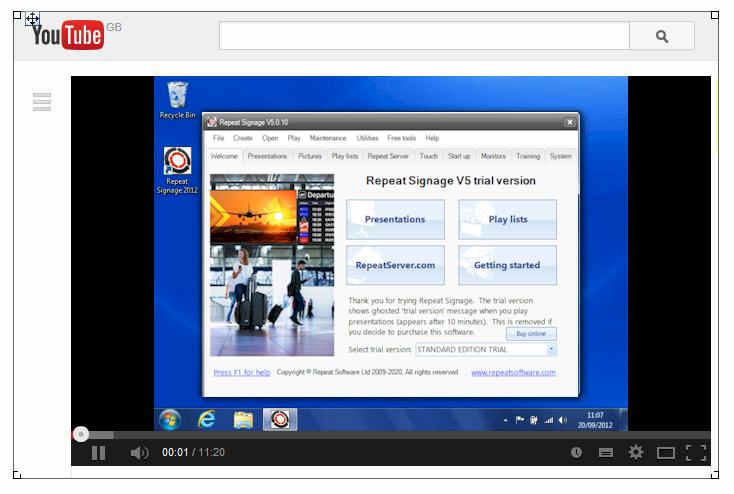Open the hamburger guide menu
734x494 pixels.
coord(42,102)
